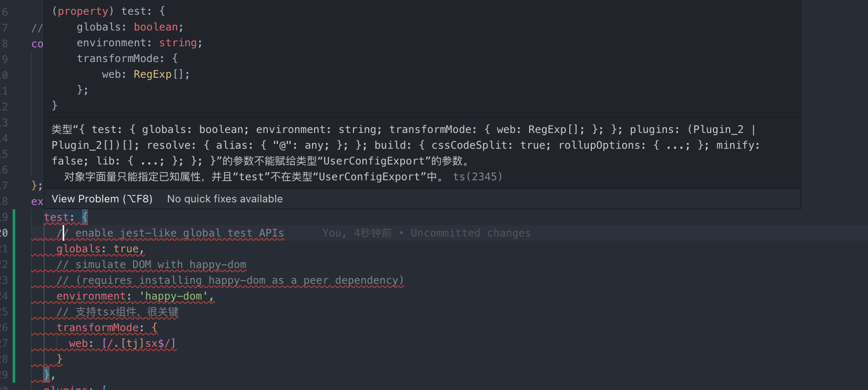The image size is (868, 390).
Task: Click the ts(2345) error code in tooltip
Action: click(x=477, y=177)
